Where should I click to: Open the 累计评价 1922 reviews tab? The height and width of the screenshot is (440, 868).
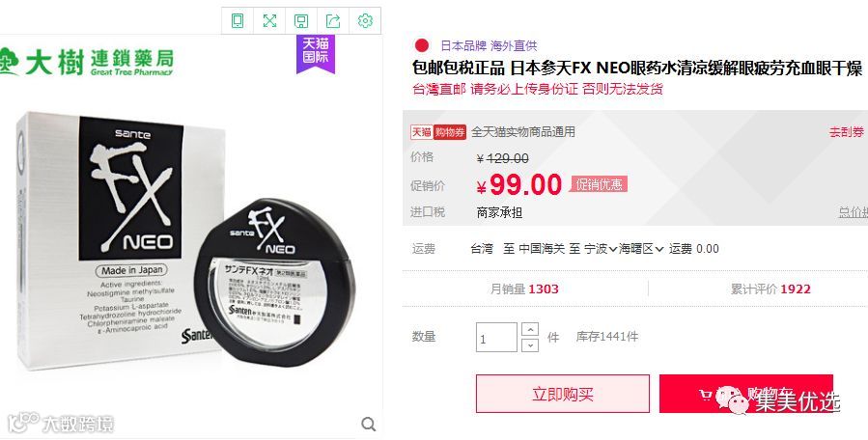[x=770, y=289]
